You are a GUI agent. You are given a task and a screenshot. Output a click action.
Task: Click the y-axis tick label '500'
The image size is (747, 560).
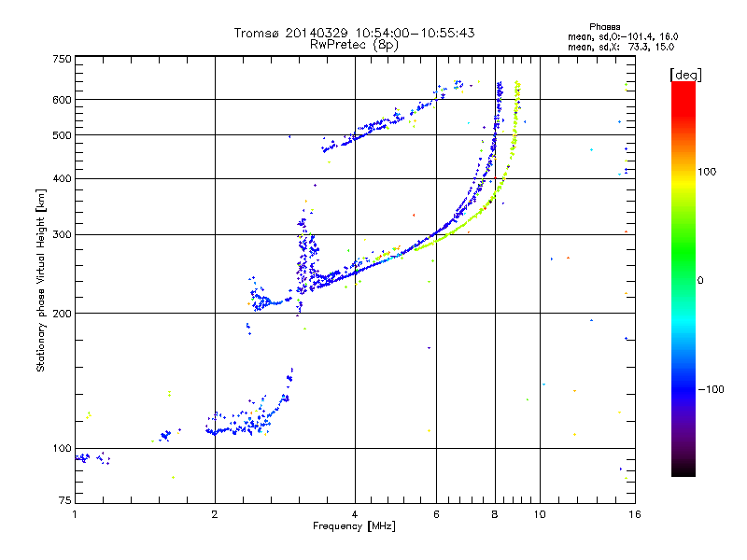click(x=62, y=135)
